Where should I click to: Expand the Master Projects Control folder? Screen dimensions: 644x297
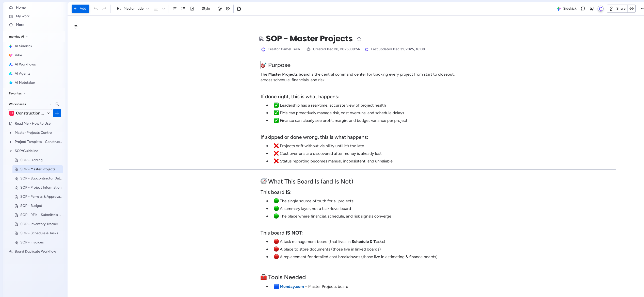(11, 133)
